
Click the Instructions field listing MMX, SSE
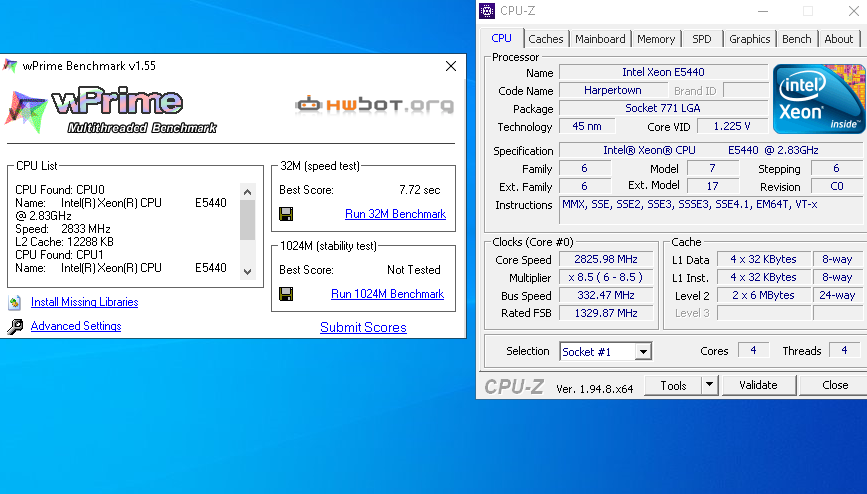pyautogui.click(x=712, y=211)
